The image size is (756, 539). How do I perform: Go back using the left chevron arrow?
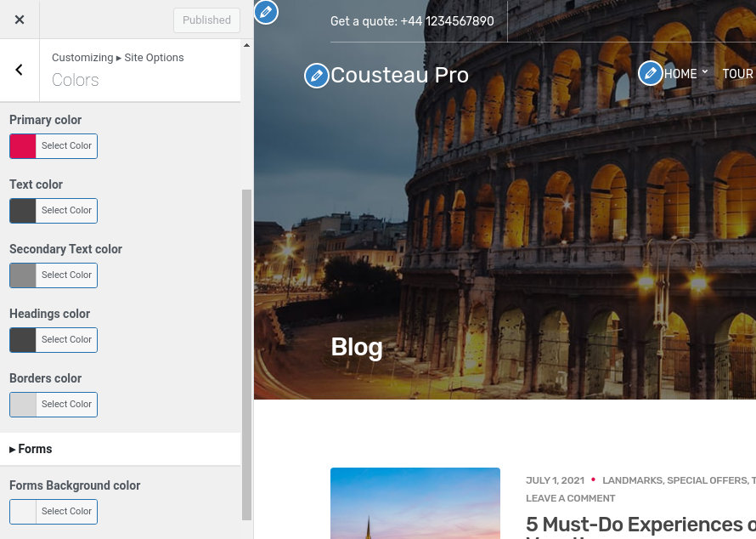coord(20,70)
